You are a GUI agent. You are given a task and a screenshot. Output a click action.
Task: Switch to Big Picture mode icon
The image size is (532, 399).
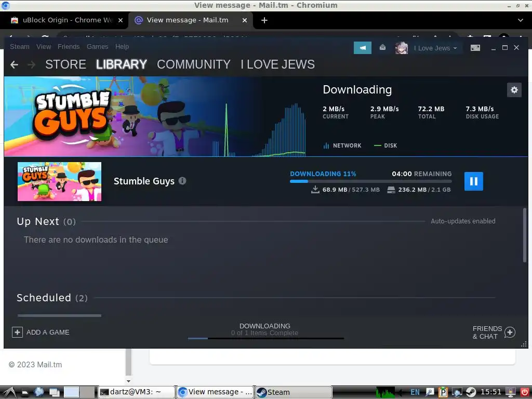pyautogui.click(x=475, y=48)
